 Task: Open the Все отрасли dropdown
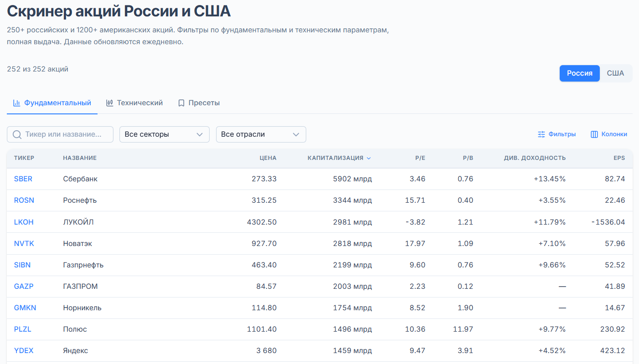tap(261, 134)
